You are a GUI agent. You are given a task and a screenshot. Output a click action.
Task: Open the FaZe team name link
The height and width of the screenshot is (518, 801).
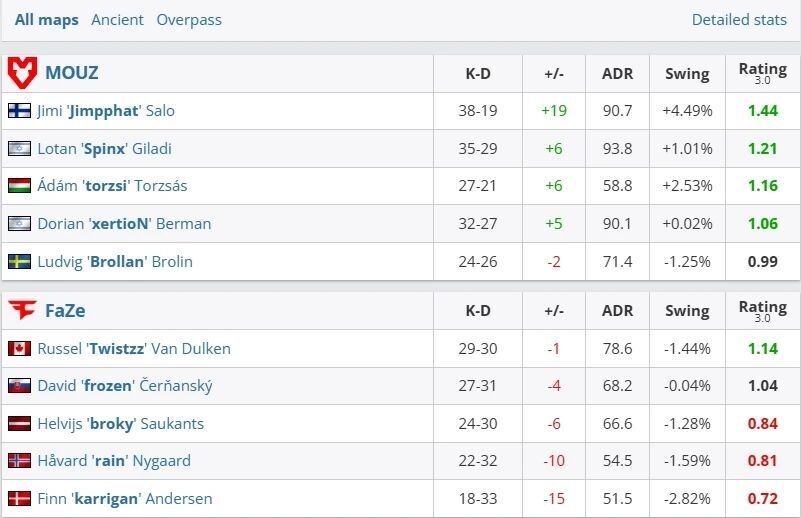[63, 310]
